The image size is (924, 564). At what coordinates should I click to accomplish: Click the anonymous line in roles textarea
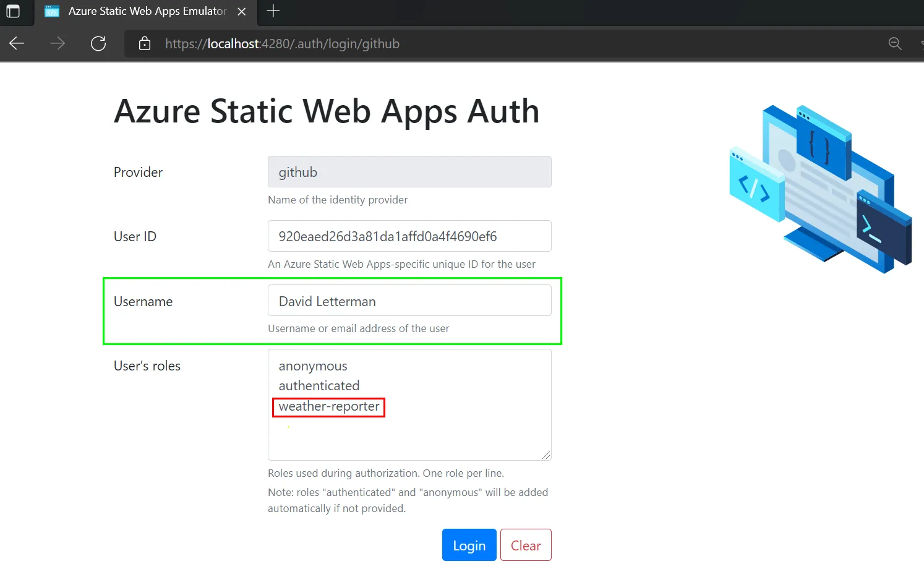[313, 366]
